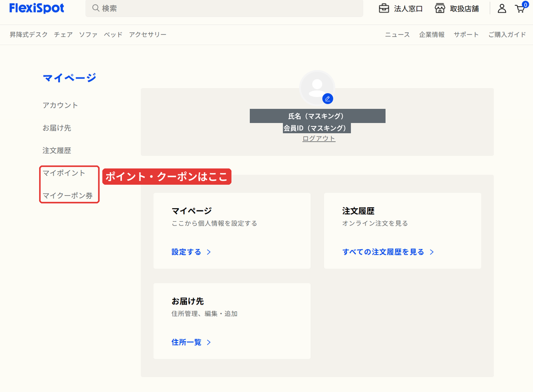The width and height of the screenshot is (533, 392).
Task: Click chevron next to すべての注文履歴を見る
Action: (432, 252)
